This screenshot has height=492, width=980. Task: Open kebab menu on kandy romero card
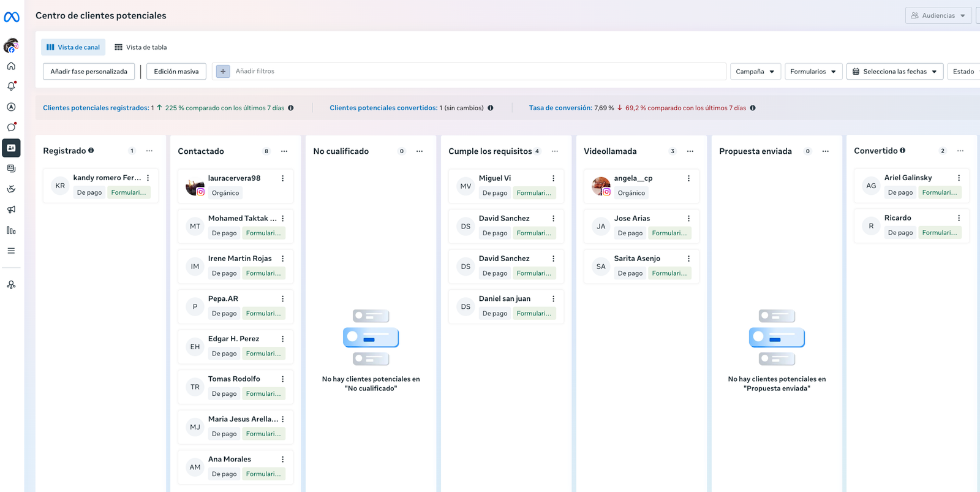[148, 178]
